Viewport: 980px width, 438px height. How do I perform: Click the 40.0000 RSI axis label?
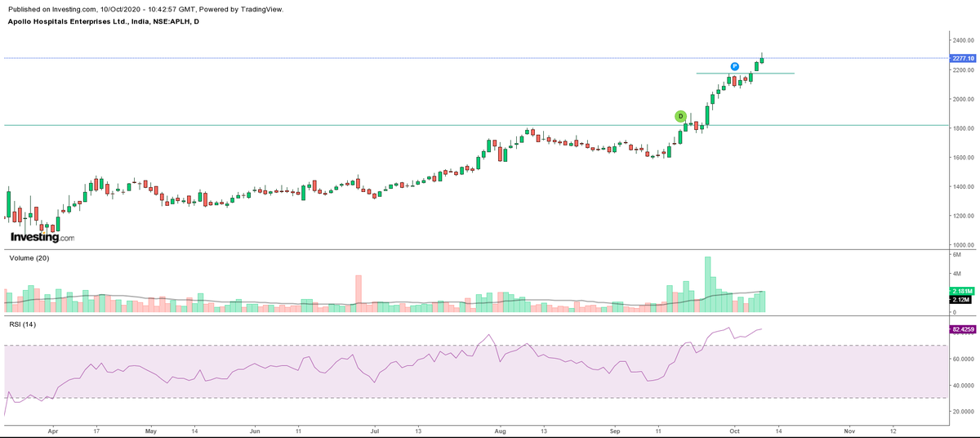point(964,385)
